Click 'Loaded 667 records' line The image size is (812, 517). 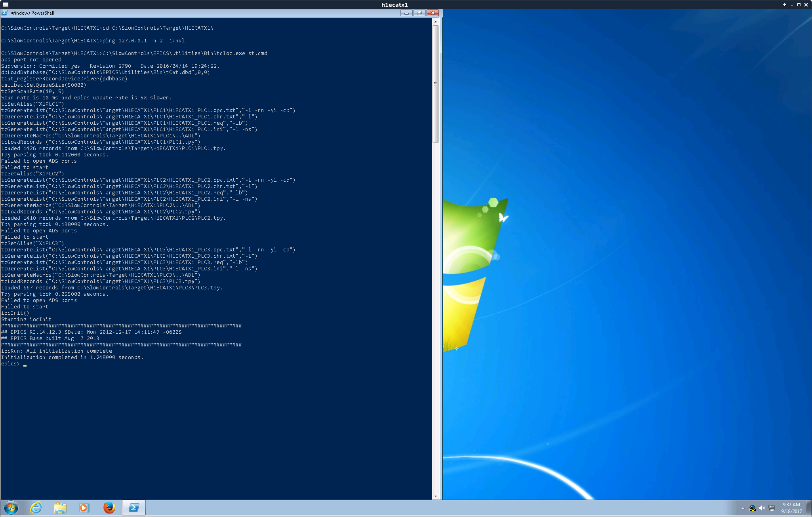pos(112,288)
